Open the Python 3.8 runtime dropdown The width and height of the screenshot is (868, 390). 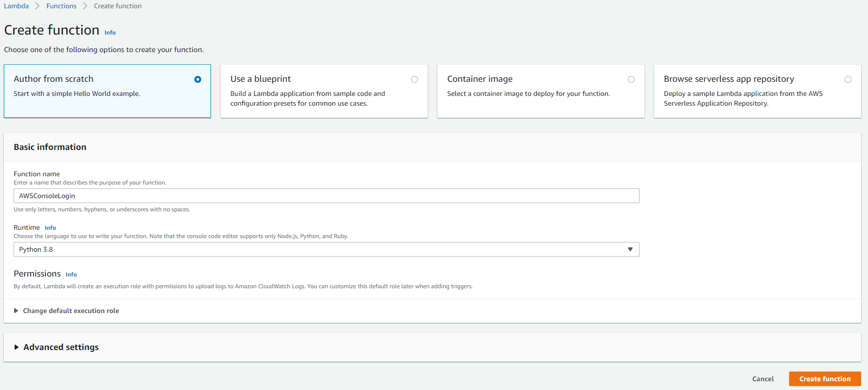coord(326,249)
